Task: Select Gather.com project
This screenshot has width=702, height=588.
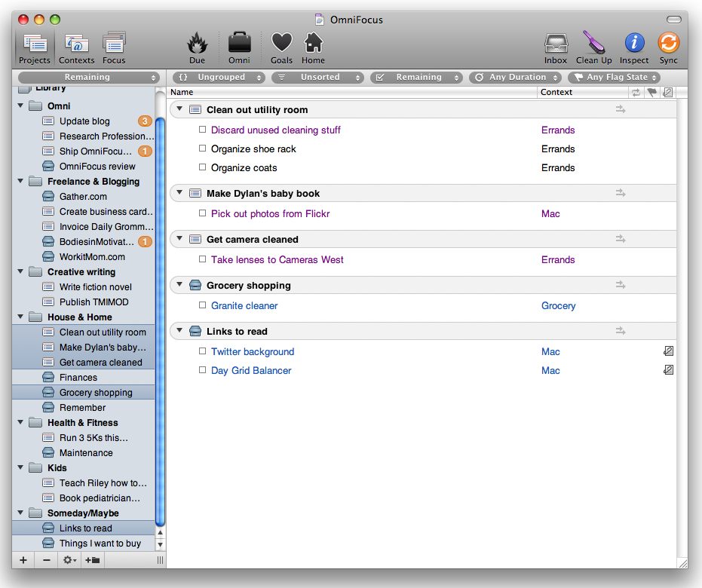Action: pos(84,197)
